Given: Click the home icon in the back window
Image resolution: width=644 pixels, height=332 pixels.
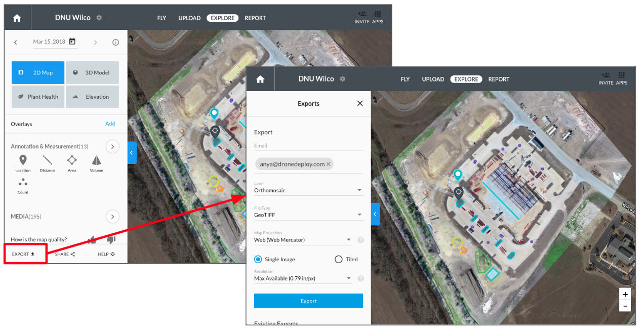Looking at the screenshot, I should pos(17,18).
